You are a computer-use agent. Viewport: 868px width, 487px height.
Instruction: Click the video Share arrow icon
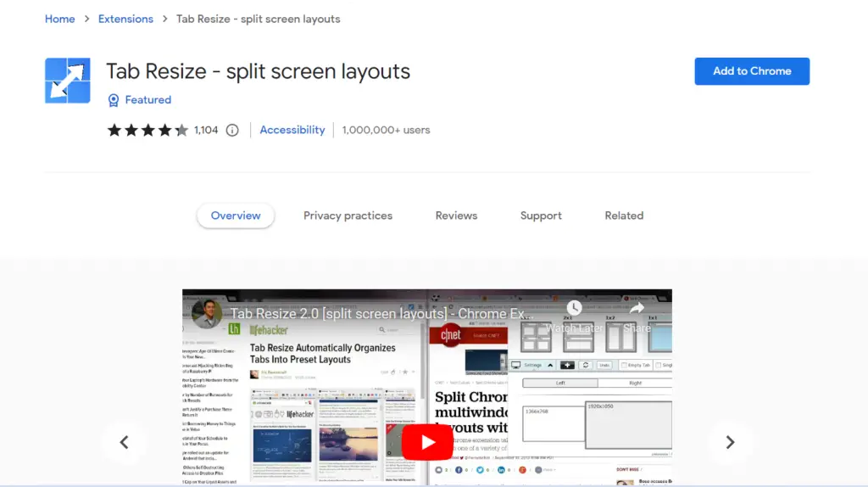pos(637,308)
